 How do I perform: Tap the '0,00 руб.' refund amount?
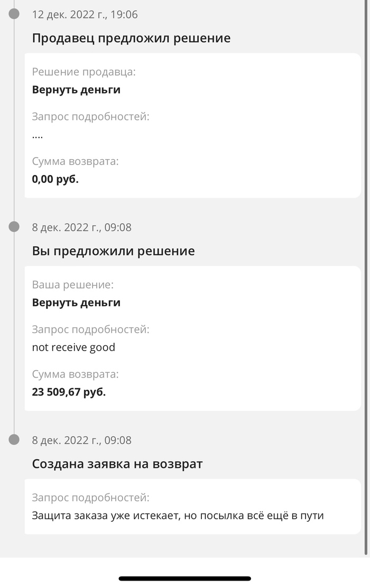(x=55, y=179)
